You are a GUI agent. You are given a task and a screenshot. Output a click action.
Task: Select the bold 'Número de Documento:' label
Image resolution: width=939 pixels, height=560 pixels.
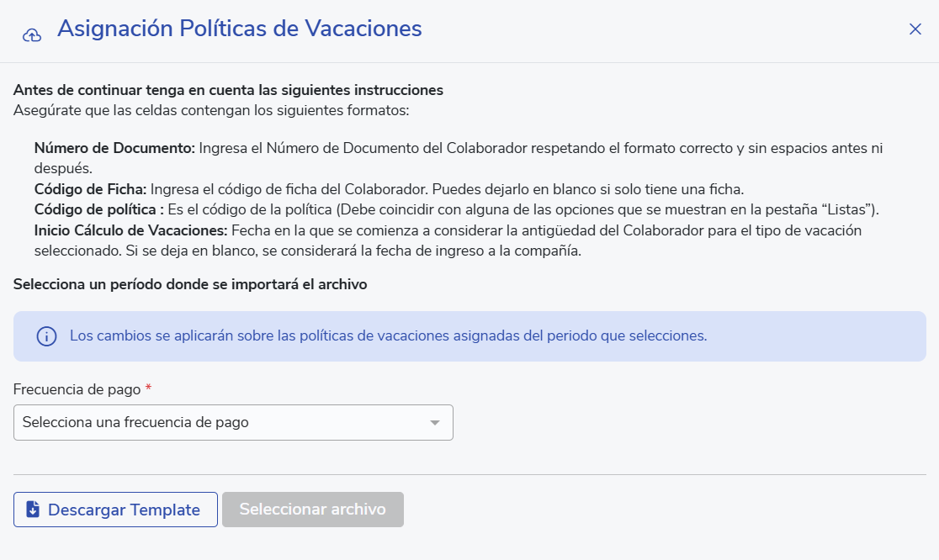tap(114, 148)
